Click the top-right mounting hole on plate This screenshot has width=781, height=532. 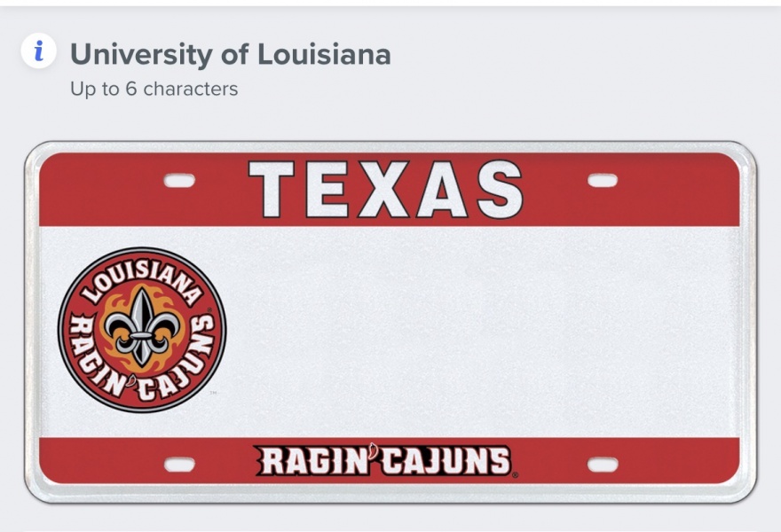click(x=603, y=181)
